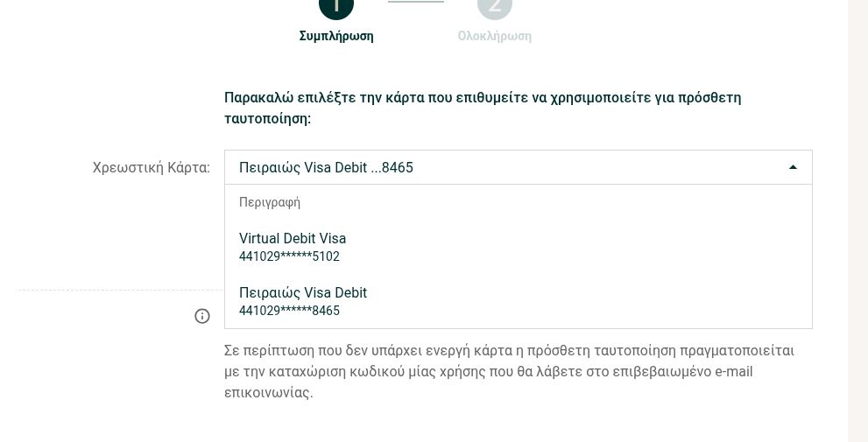The height and width of the screenshot is (442, 868).
Task: Select the Virtual Debit Visa option
Action: 519,247
